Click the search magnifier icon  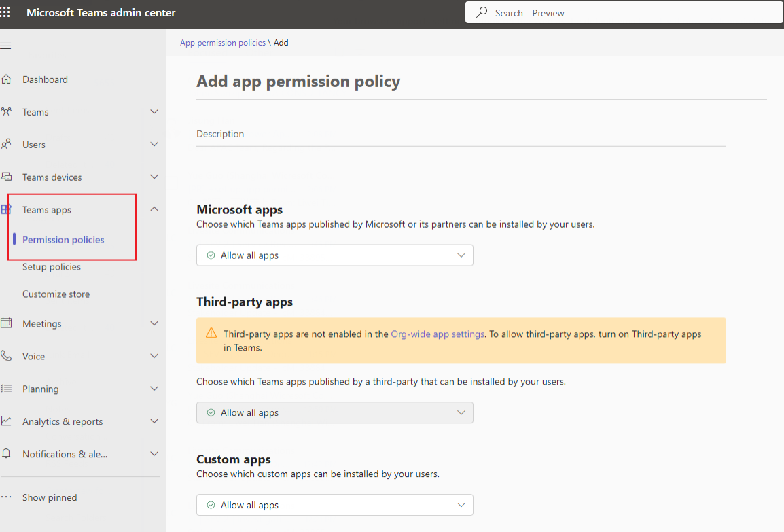click(482, 12)
